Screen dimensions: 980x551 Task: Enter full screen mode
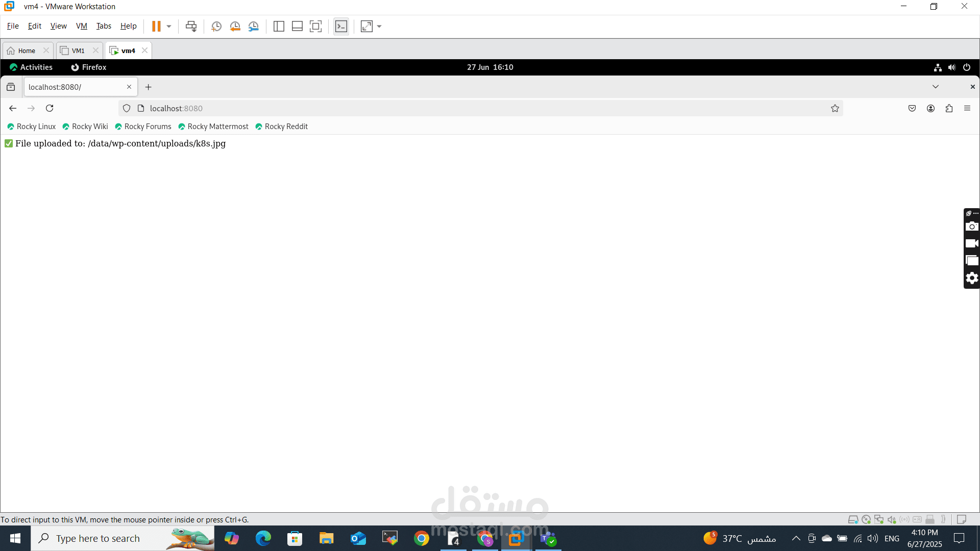click(x=316, y=27)
